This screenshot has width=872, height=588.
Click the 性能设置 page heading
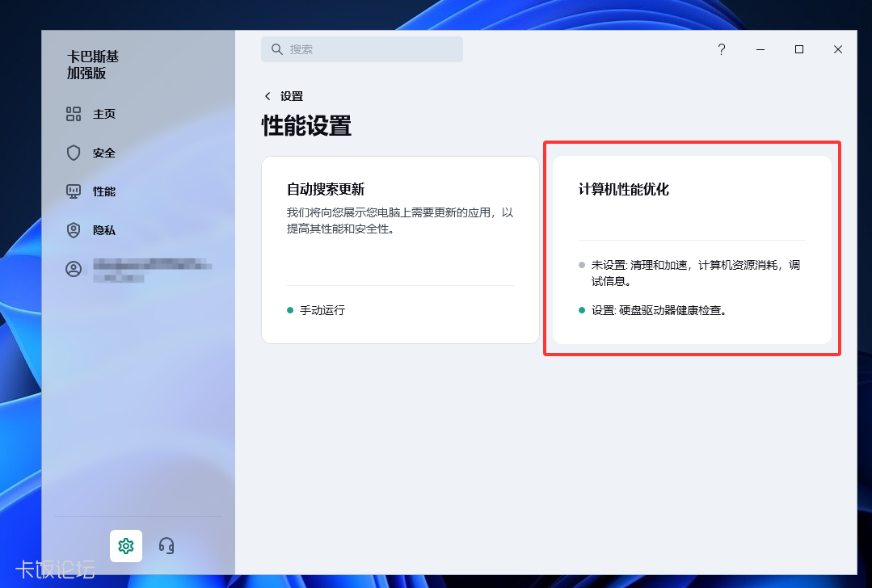click(306, 126)
